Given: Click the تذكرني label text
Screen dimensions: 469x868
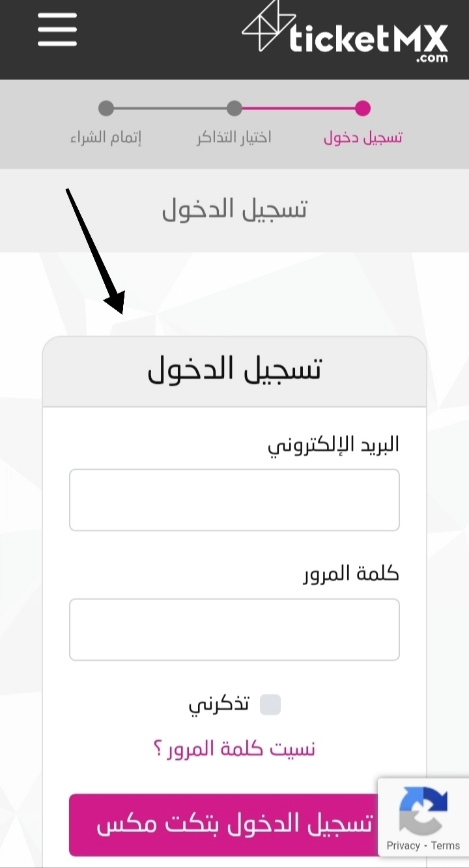Looking at the screenshot, I should point(219,705).
